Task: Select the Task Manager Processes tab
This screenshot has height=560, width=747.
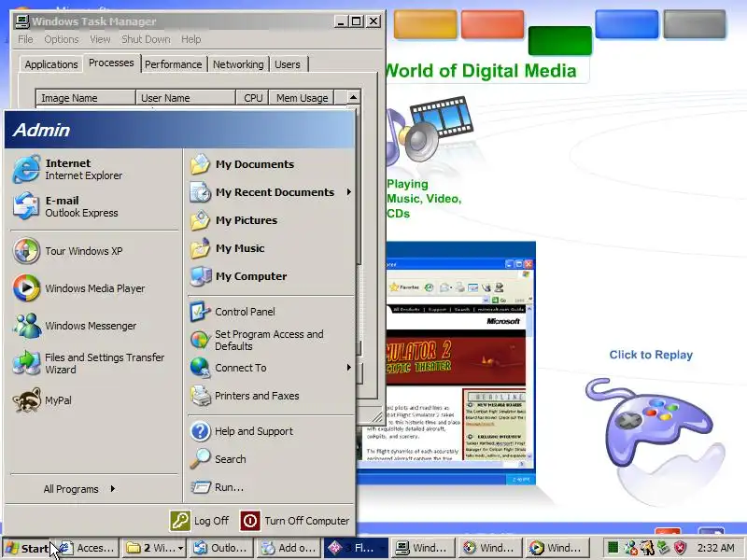Action: point(111,63)
